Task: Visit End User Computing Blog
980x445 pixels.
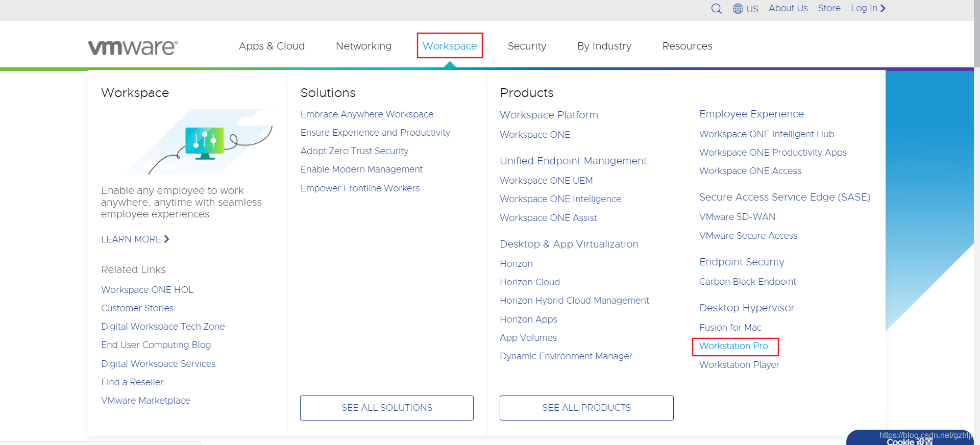Action: (x=156, y=345)
